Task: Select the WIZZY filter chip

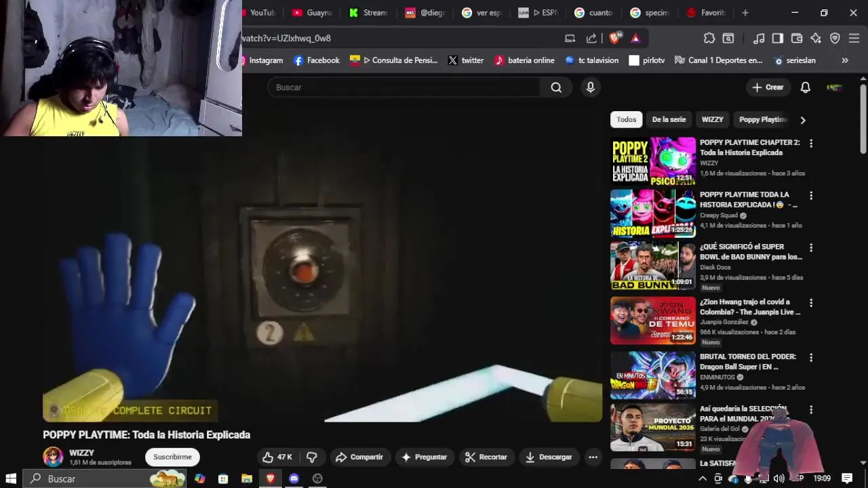Action: click(712, 120)
